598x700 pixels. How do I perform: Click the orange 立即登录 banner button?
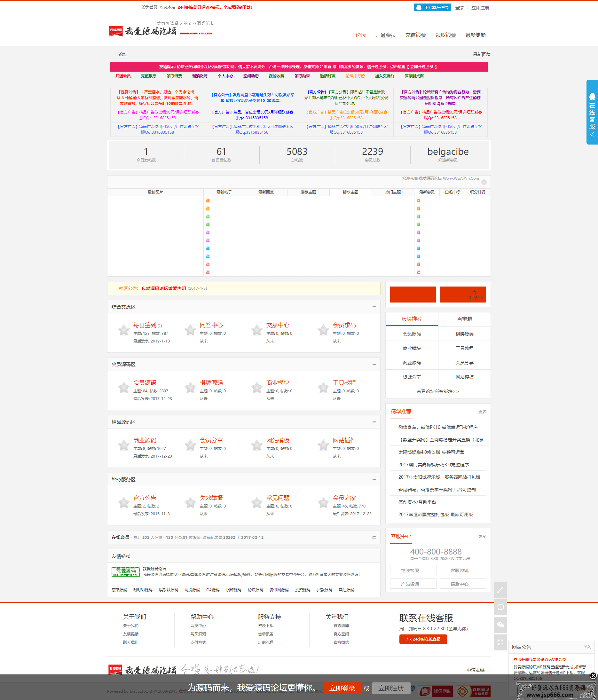click(342, 688)
